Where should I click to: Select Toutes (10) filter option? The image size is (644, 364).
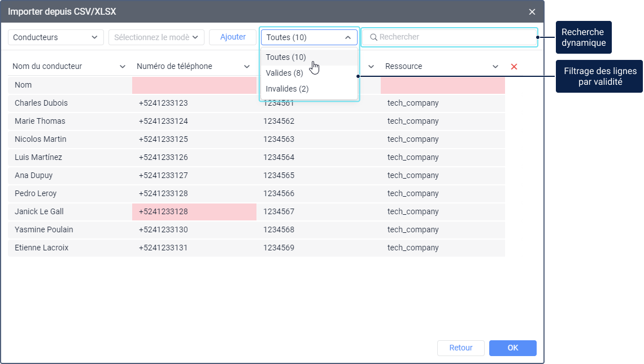pos(309,57)
